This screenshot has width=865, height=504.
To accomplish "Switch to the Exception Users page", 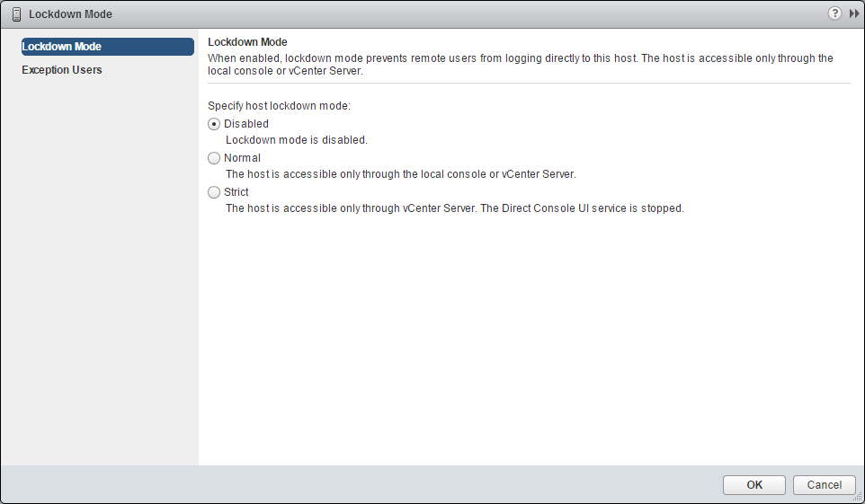I will click(x=62, y=70).
